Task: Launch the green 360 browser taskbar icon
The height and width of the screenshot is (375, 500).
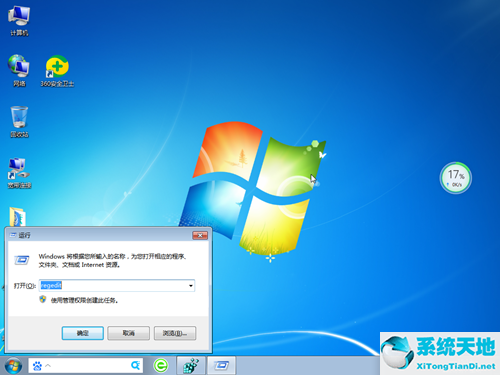Action: point(161,366)
